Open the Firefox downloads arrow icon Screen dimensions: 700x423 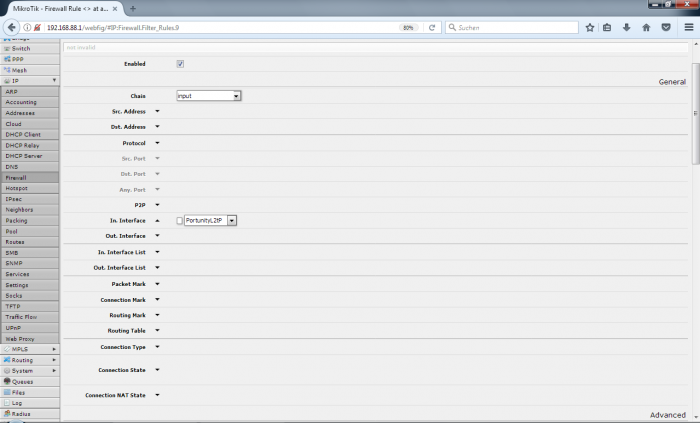point(626,27)
